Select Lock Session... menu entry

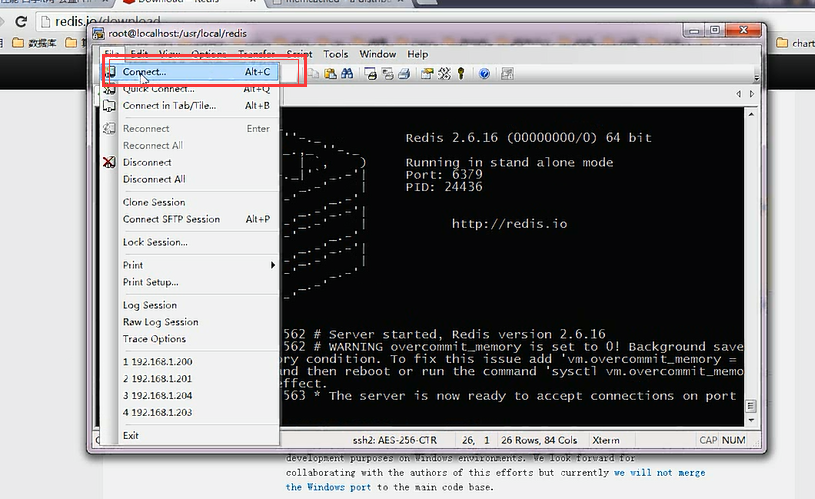[189, 242]
